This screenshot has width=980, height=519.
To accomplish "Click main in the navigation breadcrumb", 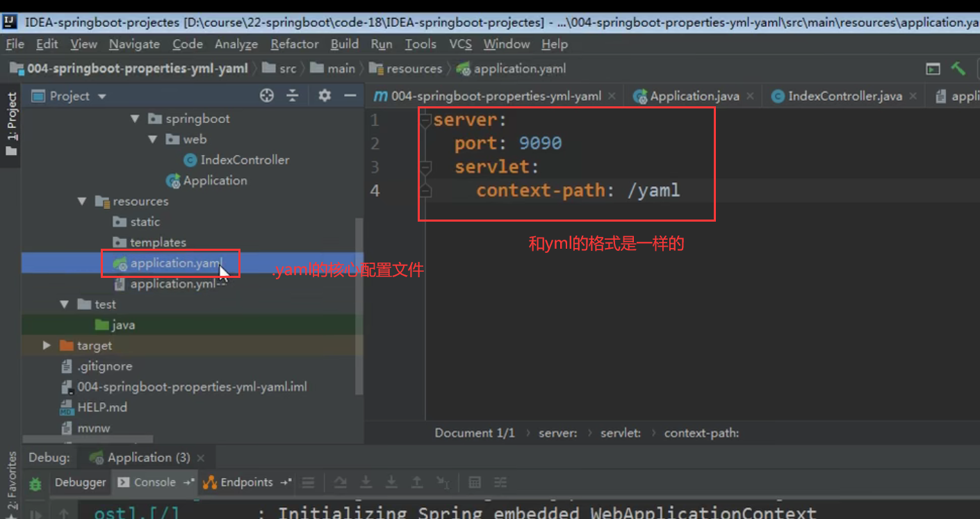I will (x=334, y=68).
